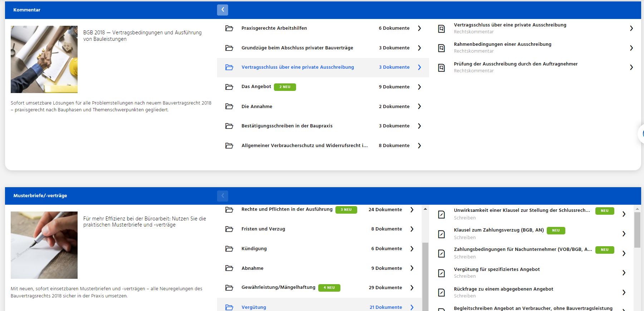Image resolution: width=644 pixels, height=311 pixels.
Task: Click chevron on Abnahme row
Action: coord(412,268)
